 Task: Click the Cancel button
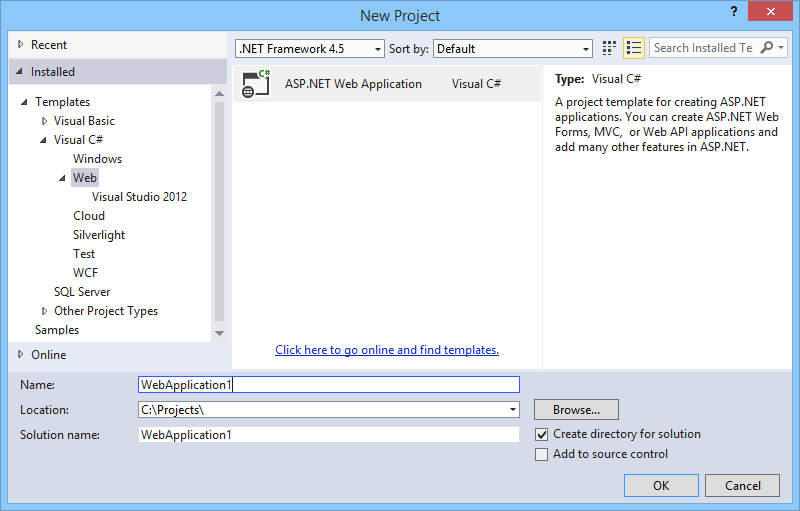[x=742, y=486]
